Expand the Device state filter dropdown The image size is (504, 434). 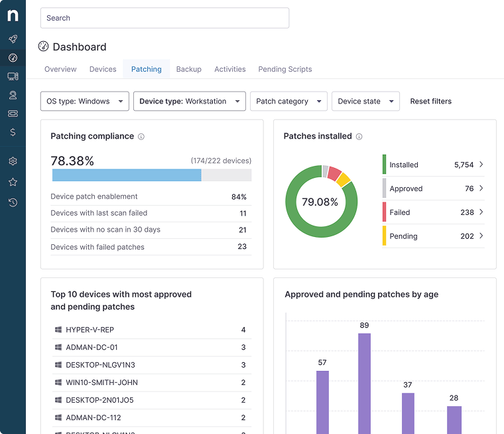coord(365,102)
